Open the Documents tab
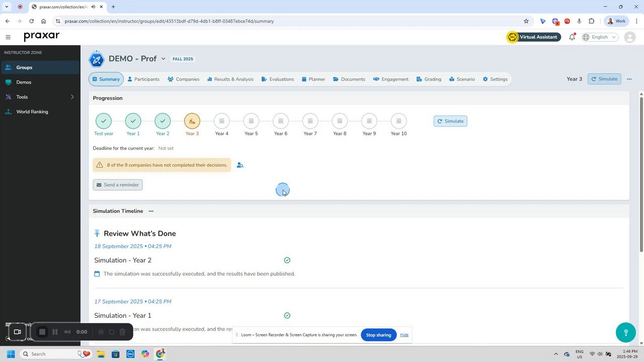The width and height of the screenshot is (644, 362). pos(349,79)
